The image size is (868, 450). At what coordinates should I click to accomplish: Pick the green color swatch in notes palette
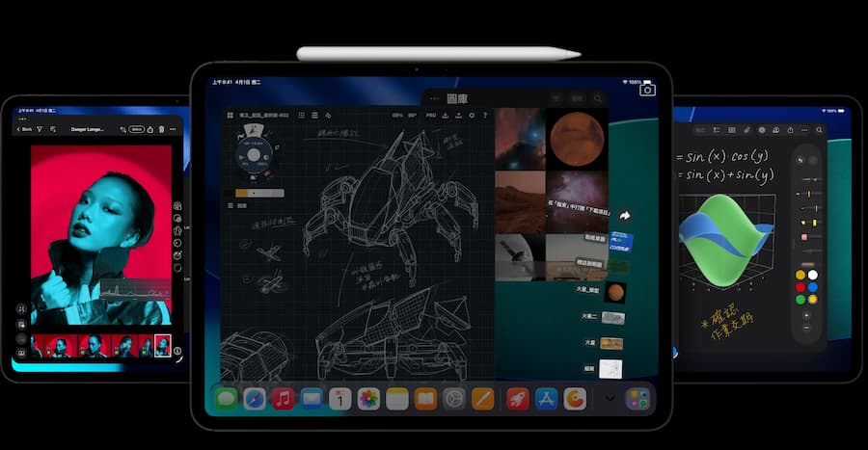[800, 299]
